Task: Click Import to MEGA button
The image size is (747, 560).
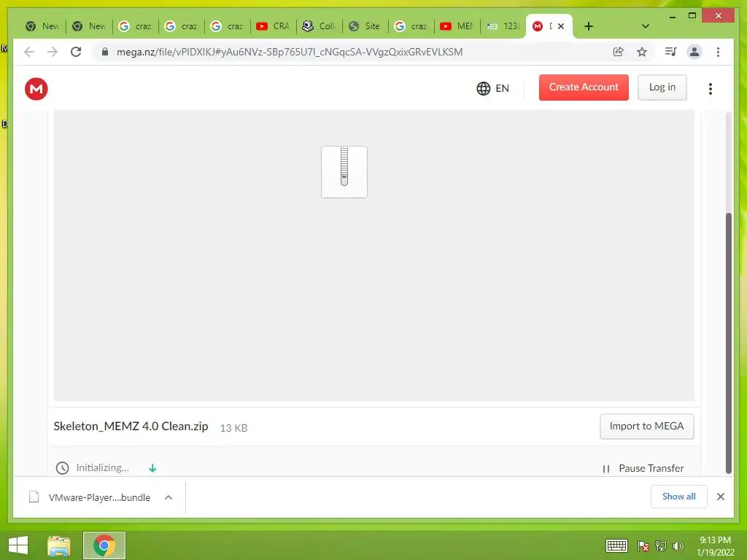Action: coord(646,426)
